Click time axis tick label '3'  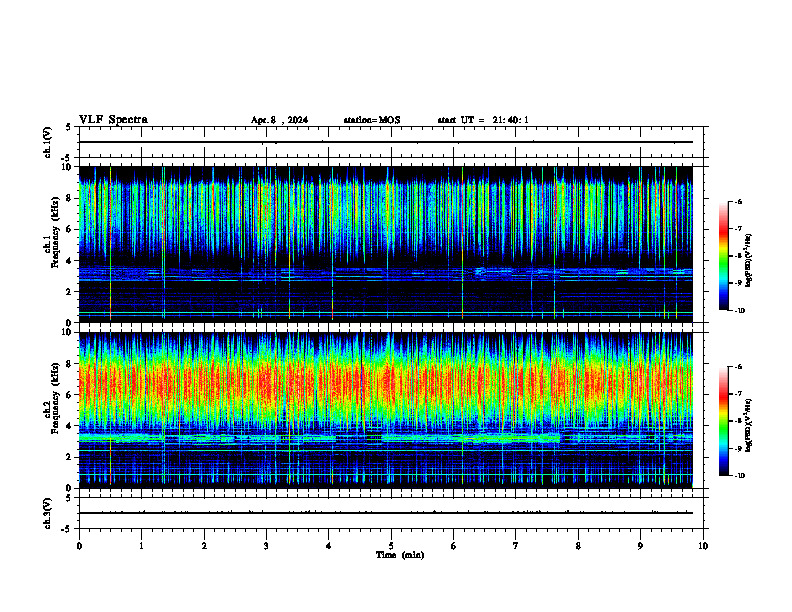pos(266,546)
